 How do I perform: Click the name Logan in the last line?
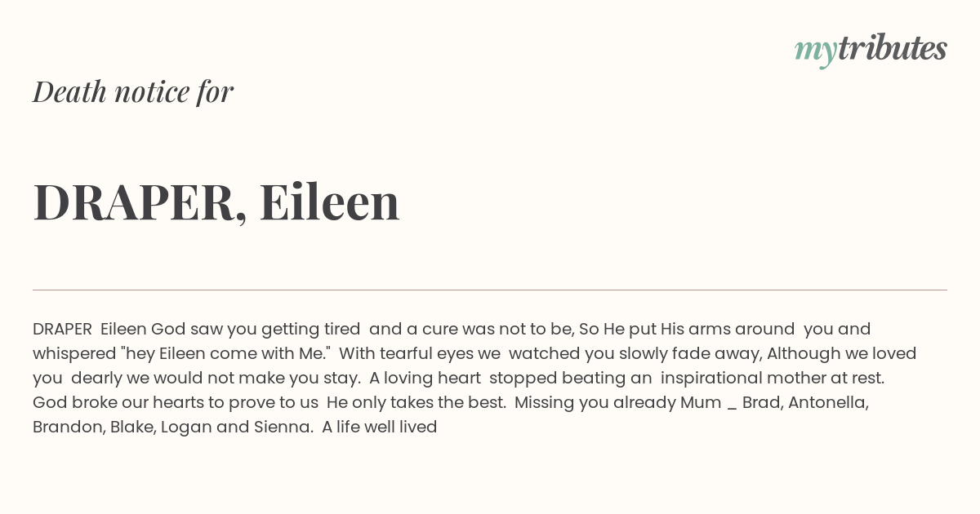point(185,427)
